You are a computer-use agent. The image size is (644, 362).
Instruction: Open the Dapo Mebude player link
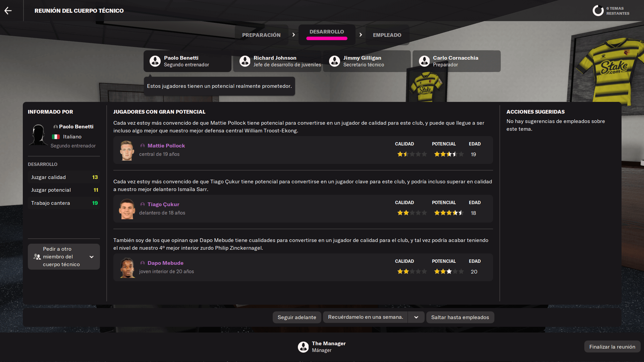click(165, 263)
